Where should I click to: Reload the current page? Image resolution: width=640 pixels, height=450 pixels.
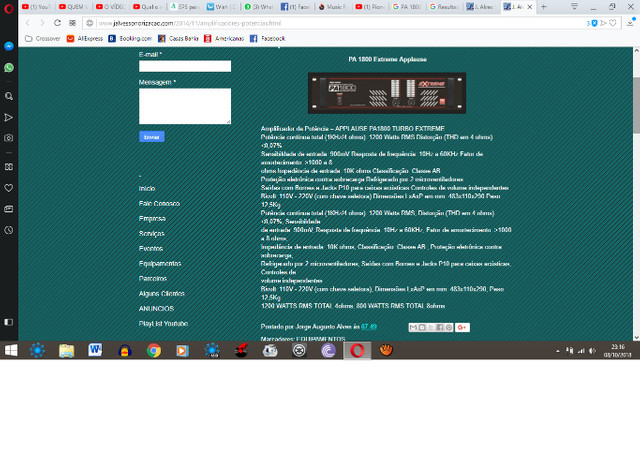click(57, 23)
